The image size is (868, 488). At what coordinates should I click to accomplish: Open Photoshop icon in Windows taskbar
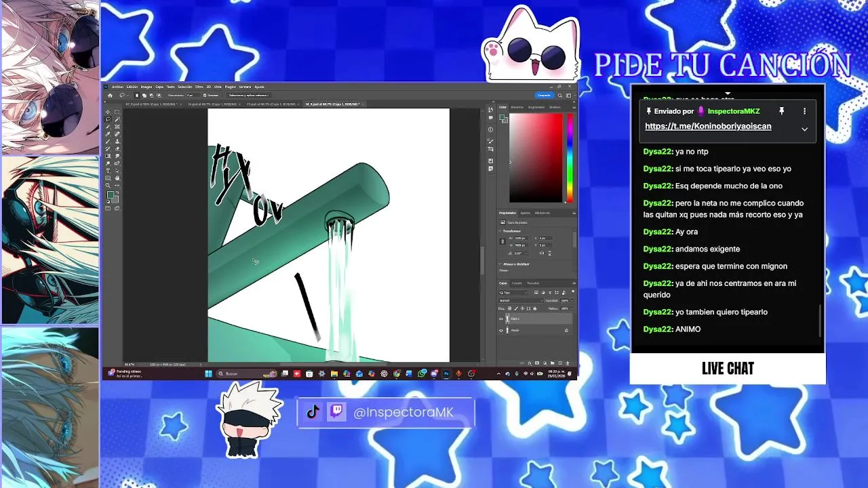coord(446,373)
